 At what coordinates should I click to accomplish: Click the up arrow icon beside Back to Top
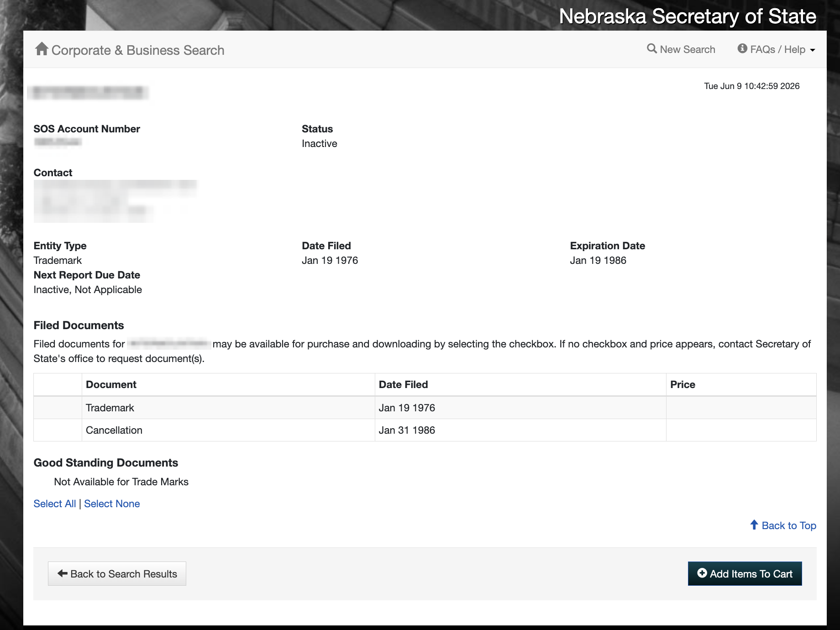coord(754,525)
